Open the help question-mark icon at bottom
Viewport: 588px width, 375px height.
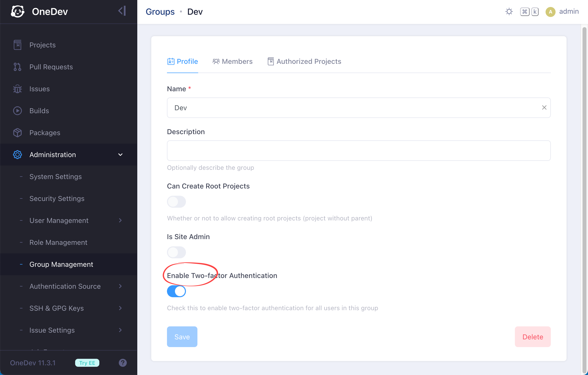[x=123, y=363]
